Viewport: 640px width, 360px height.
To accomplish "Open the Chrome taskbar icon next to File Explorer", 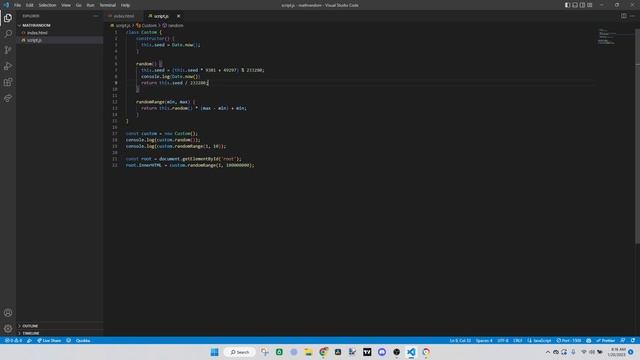I will 323,352.
